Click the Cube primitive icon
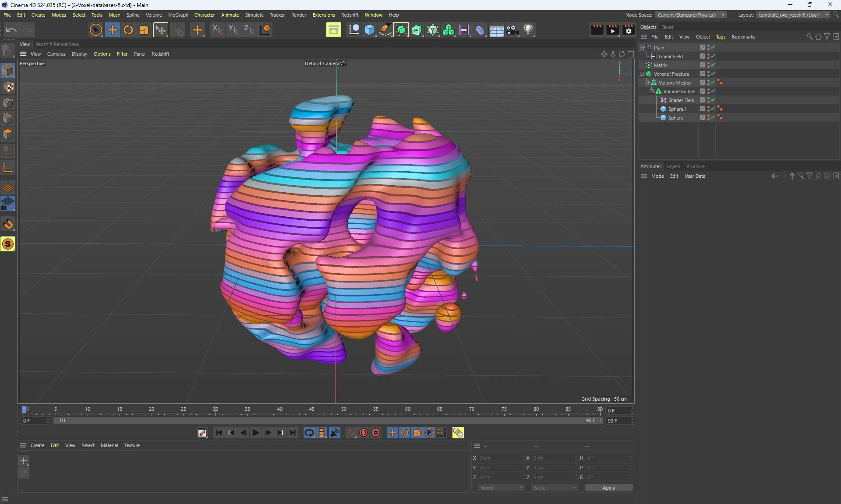Screen dimensions: 841x504 (370, 30)
